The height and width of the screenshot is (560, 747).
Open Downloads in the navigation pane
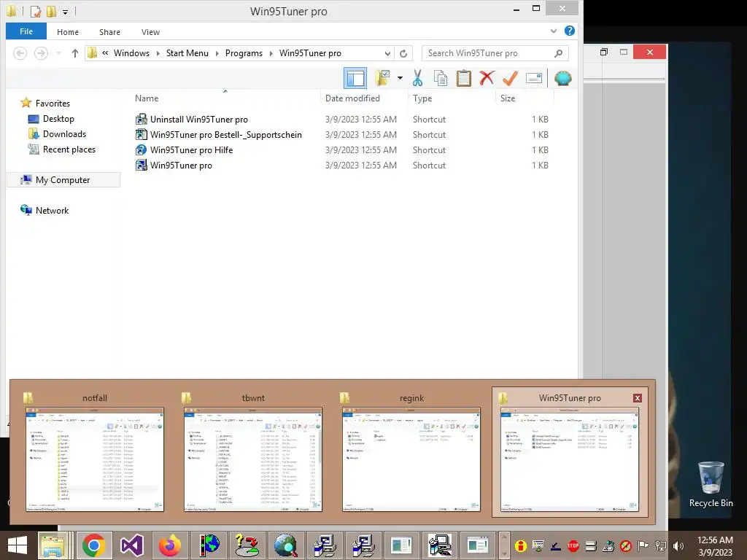click(57, 134)
